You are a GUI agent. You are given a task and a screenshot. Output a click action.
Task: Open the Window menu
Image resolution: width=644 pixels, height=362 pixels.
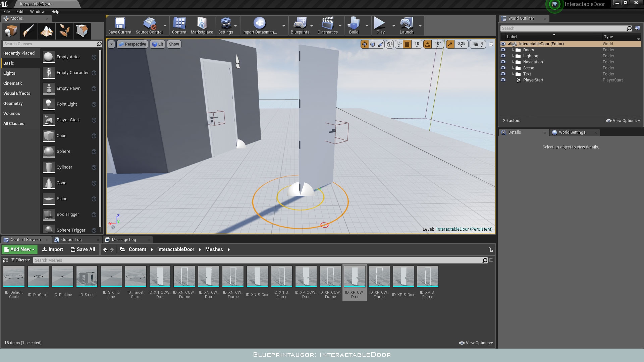click(37, 11)
